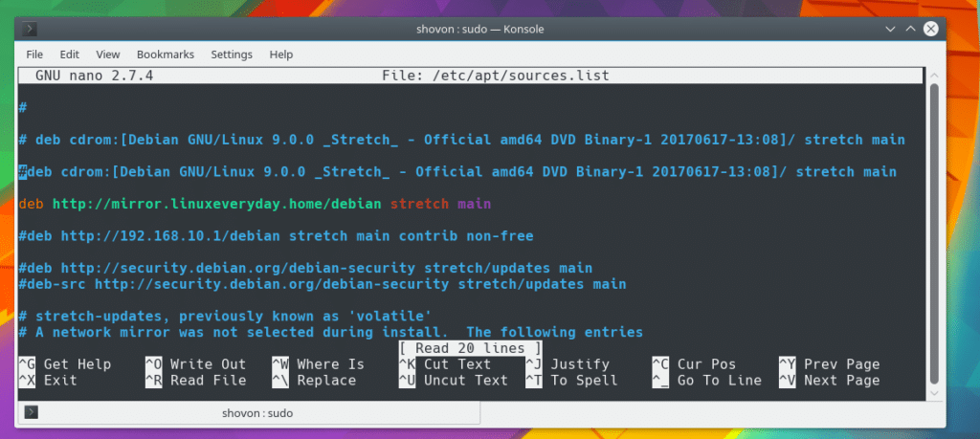Click the ^O Write Out shortcut

tap(195, 364)
